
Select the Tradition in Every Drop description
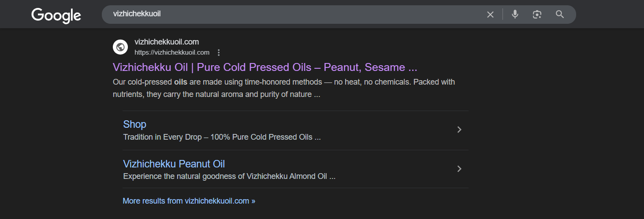[222, 137]
